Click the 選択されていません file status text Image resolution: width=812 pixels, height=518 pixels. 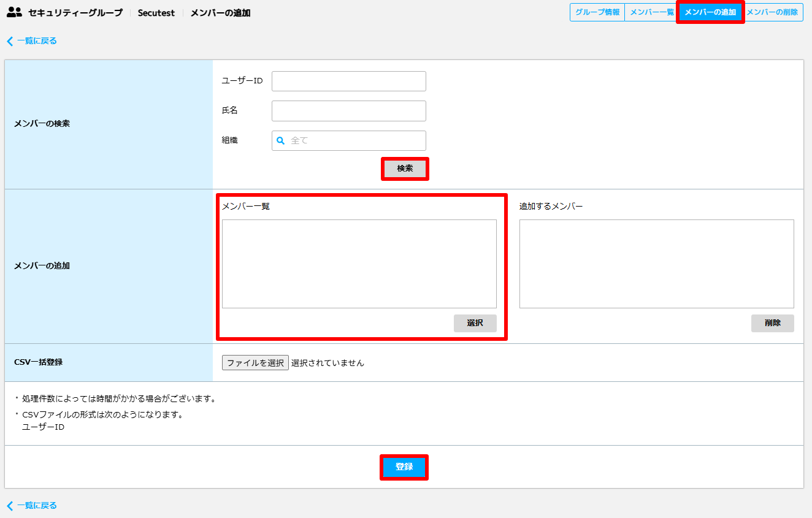pos(327,363)
